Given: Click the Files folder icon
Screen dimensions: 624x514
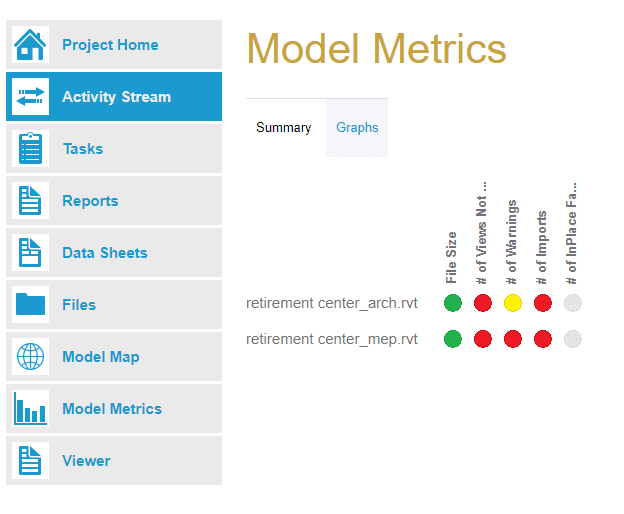Looking at the screenshot, I should [x=30, y=305].
